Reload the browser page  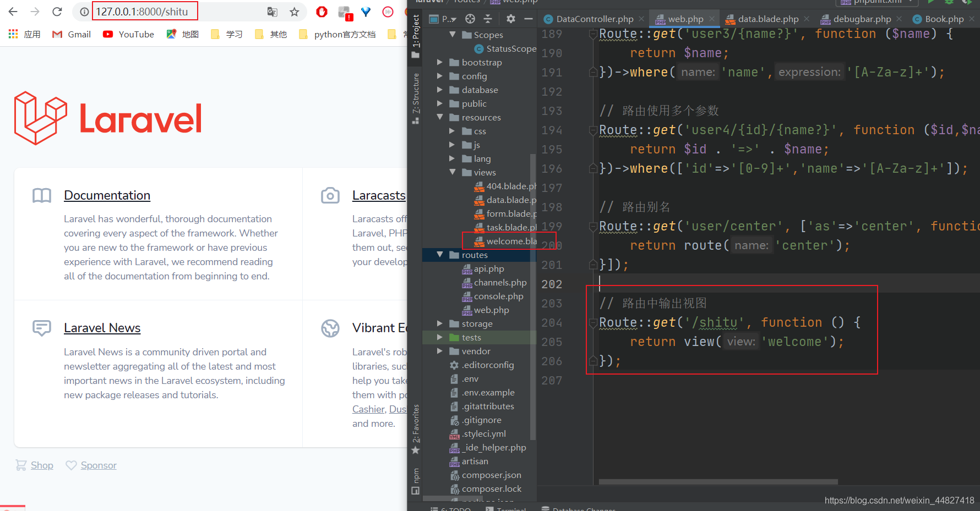57,12
